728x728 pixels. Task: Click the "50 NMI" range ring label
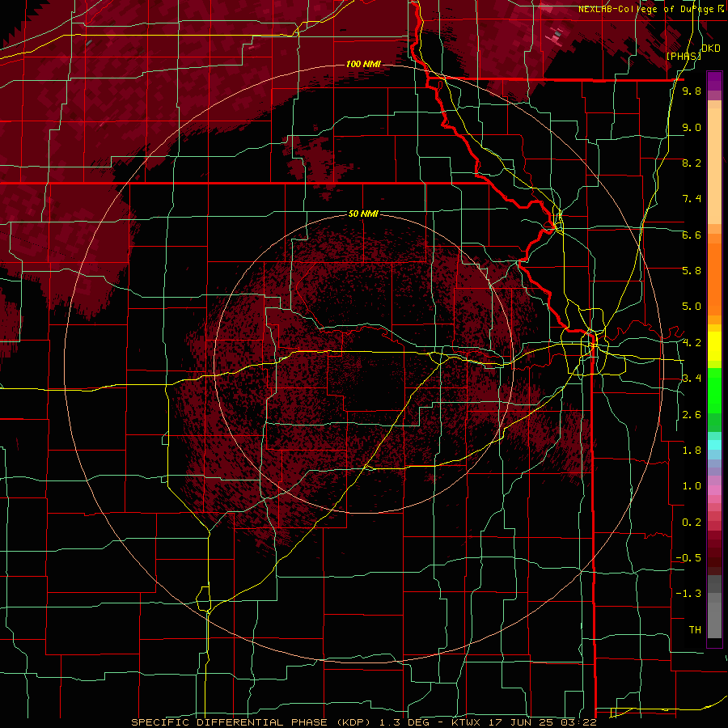click(x=363, y=214)
